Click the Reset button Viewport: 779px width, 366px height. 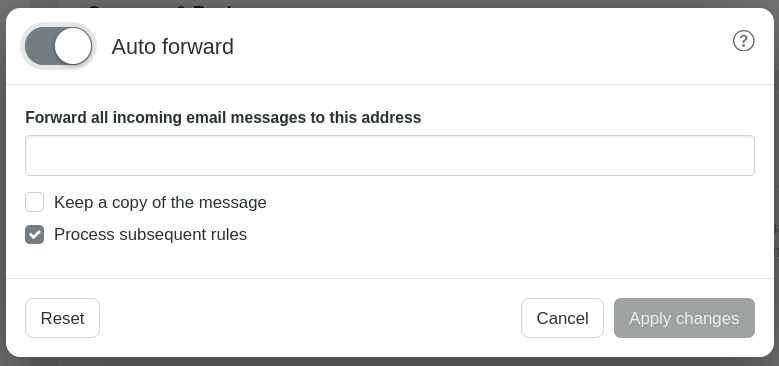63,318
